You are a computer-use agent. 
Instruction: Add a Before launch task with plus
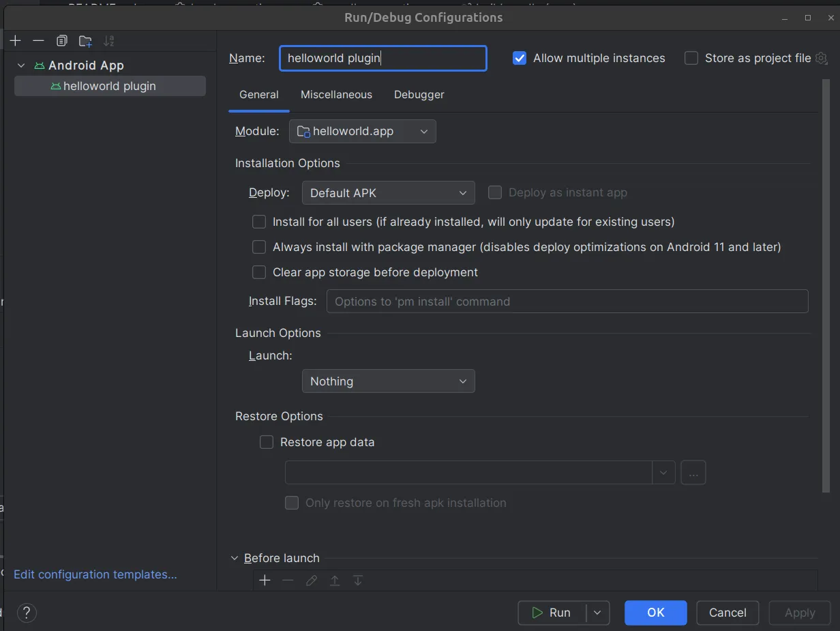click(265, 581)
